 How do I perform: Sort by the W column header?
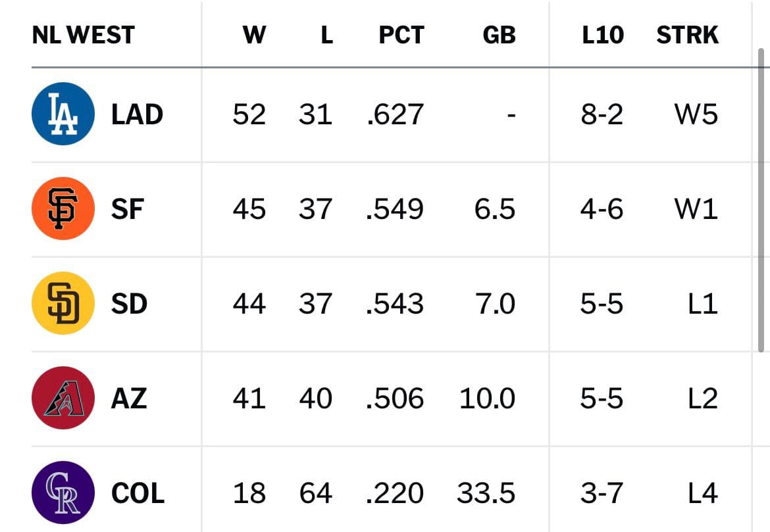(254, 35)
